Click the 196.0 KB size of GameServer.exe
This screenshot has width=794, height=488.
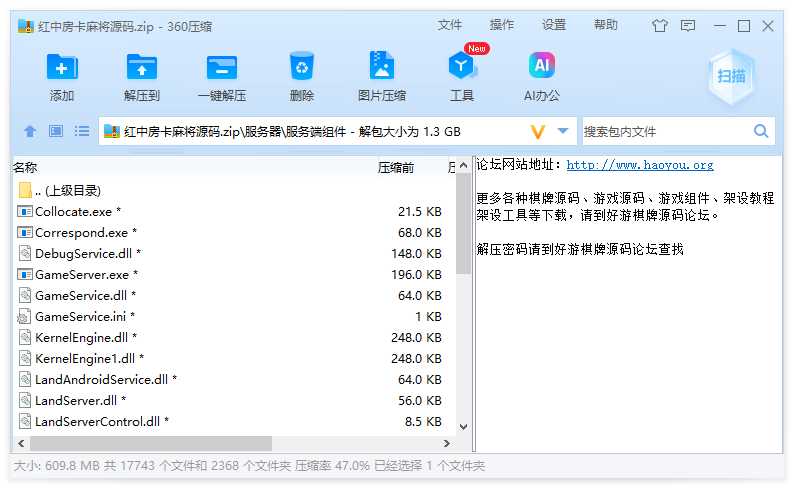coord(416,274)
